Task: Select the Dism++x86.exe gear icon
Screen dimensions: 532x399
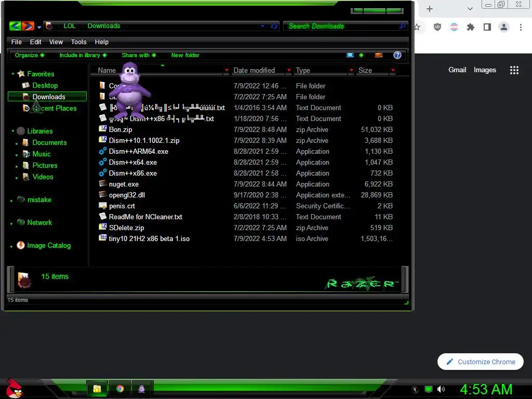Action: coord(102,172)
